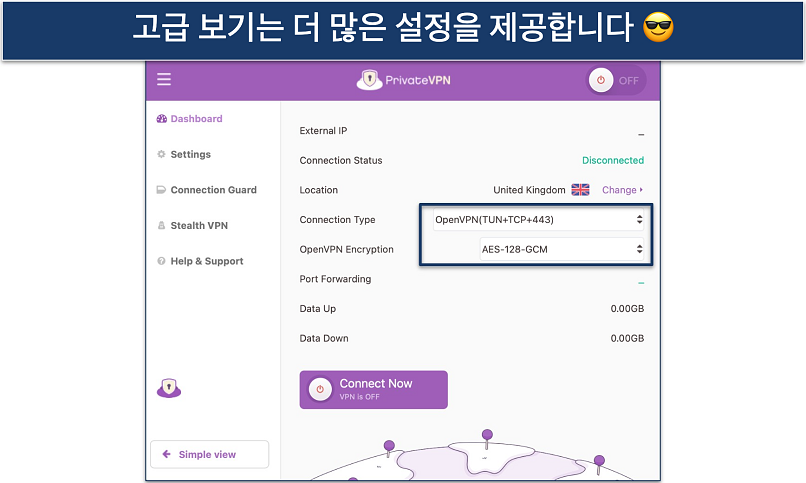Click the Dashboard gauge icon
The image size is (806, 483).
pos(161,119)
